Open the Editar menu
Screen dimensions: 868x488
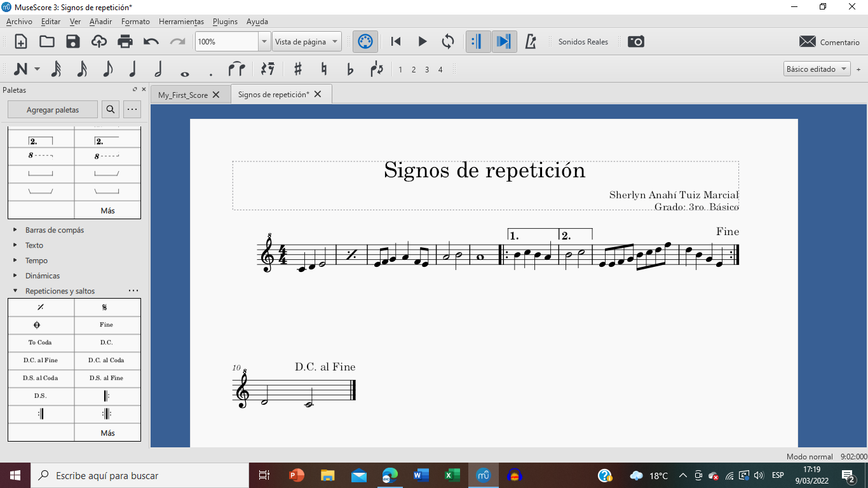51,22
